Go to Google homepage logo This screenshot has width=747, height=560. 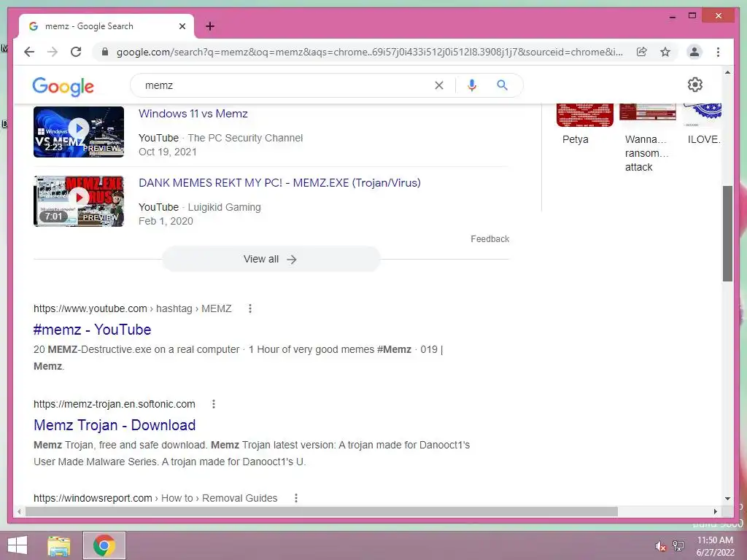point(63,86)
